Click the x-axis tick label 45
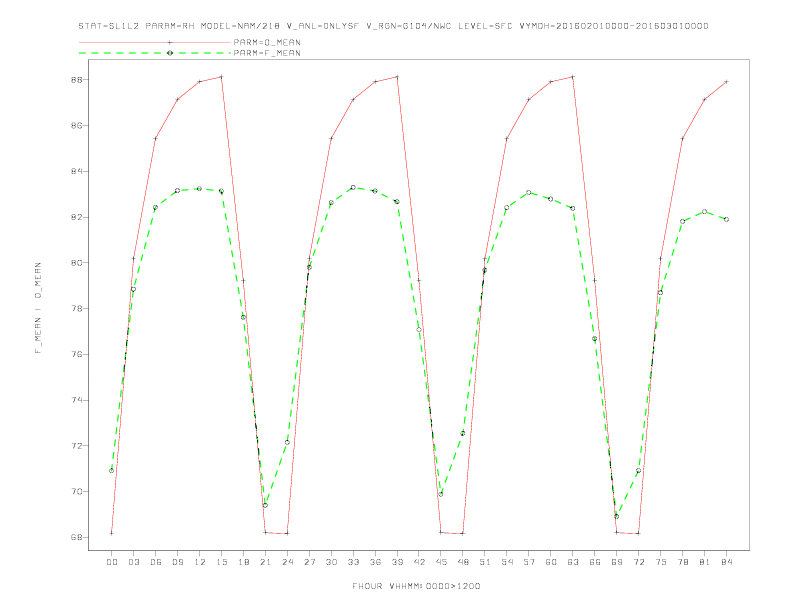792x612 pixels. coord(441,562)
